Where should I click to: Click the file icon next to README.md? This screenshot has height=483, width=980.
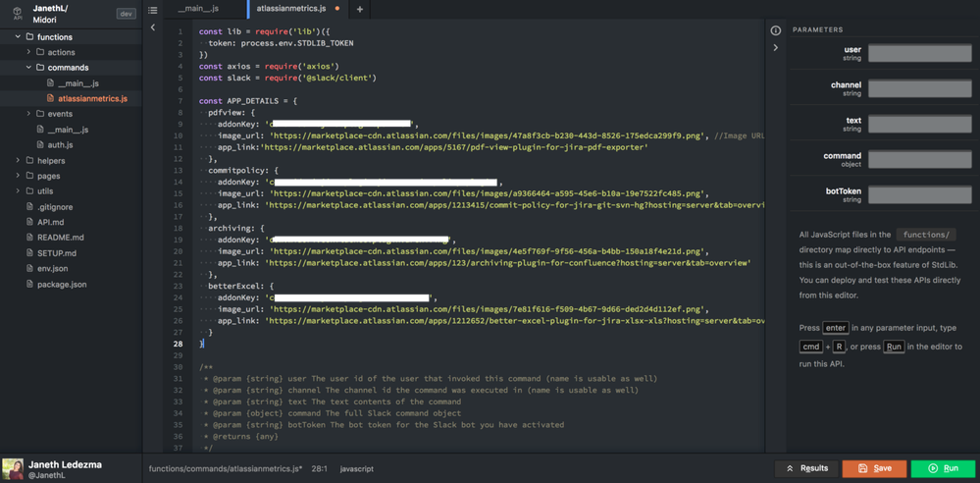click(x=29, y=238)
